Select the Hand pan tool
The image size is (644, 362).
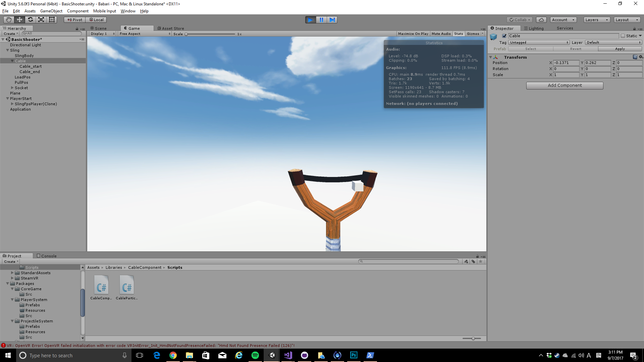pyautogui.click(x=8, y=19)
